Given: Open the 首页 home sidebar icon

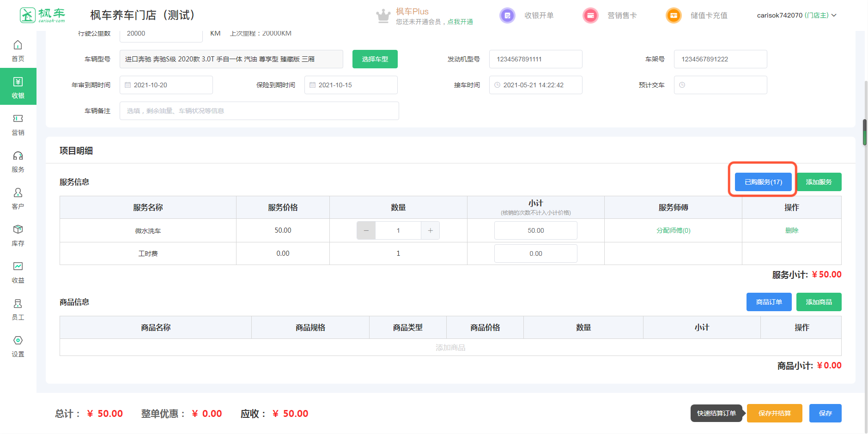Looking at the screenshot, I should click(x=18, y=45).
